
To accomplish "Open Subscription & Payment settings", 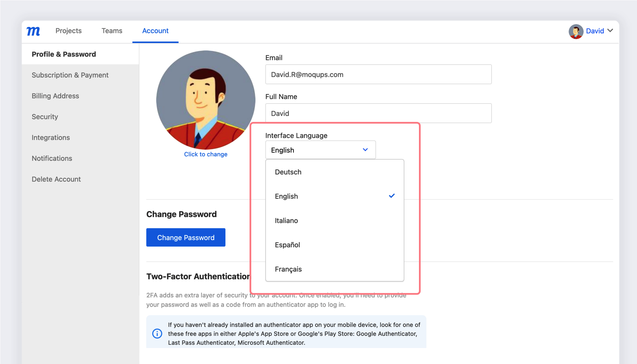I will 70,75.
